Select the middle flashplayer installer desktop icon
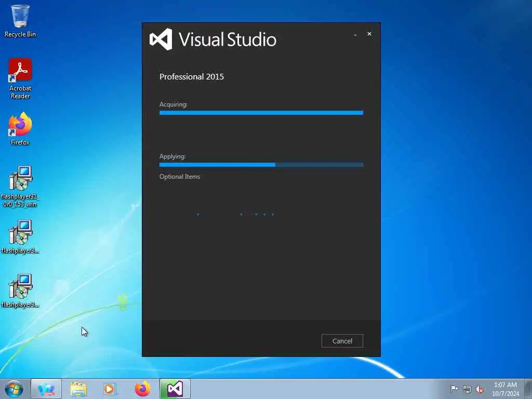Screen dimensions: 532x399 click(x=20, y=237)
